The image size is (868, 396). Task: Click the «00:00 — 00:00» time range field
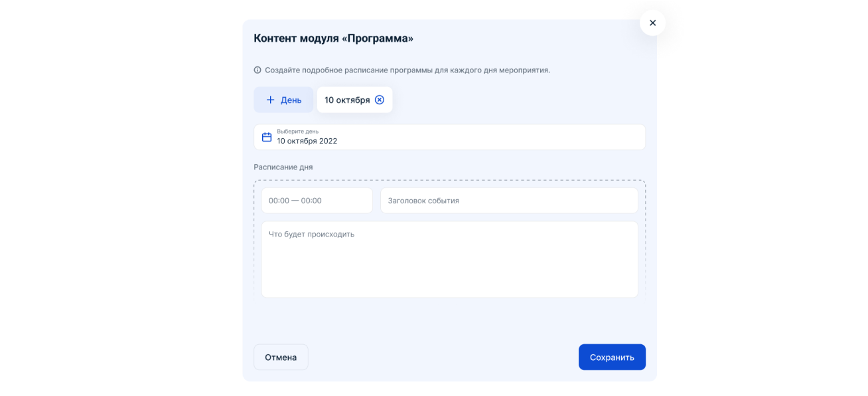pyautogui.click(x=317, y=200)
